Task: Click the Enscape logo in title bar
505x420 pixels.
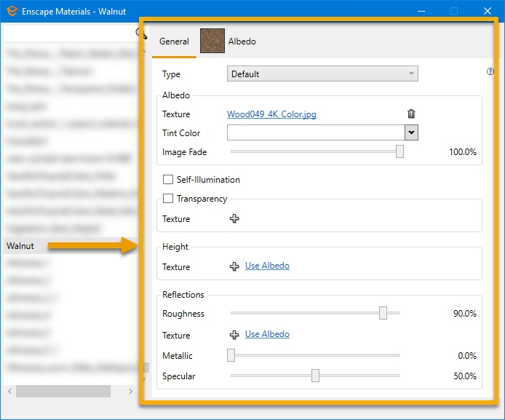Action: coord(12,10)
